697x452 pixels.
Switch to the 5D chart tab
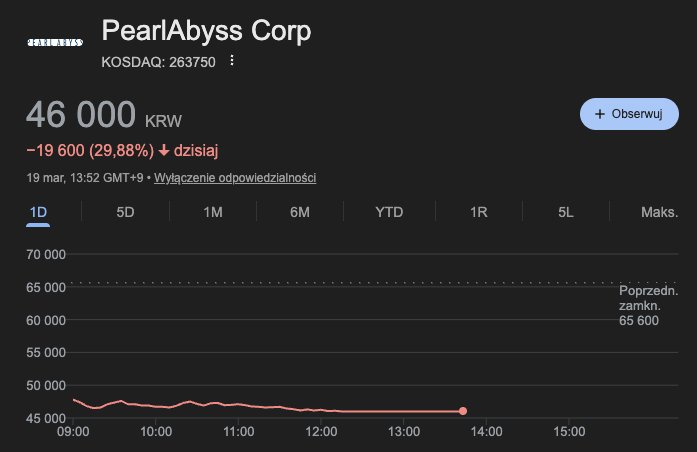(x=125, y=212)
